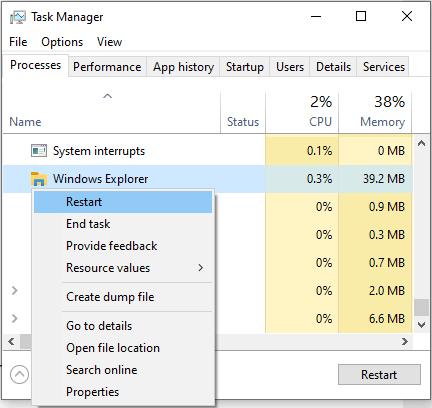Select Search online from context menu

point(123,370)
